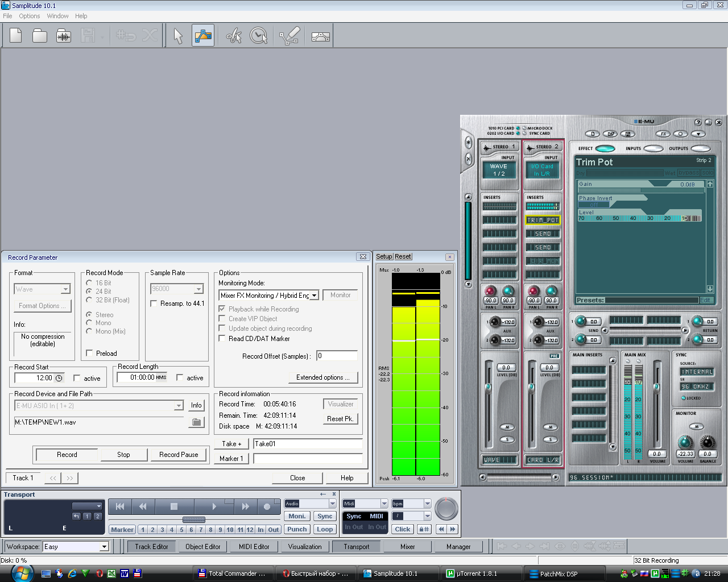The image size is (728, 582).
Task: Click the Extended options button
Action: coord(322,377)
